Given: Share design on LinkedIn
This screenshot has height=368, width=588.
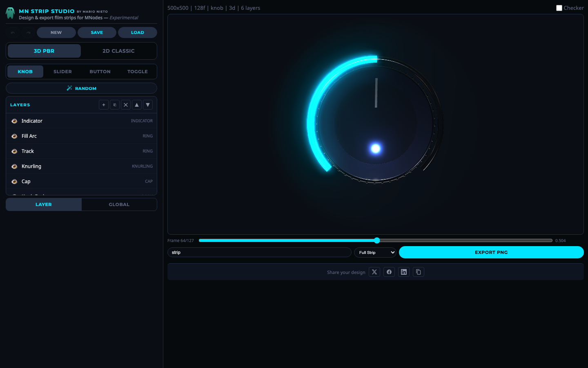Looking at the screenshot, I should pyautogui.click(x=404, y=272).
